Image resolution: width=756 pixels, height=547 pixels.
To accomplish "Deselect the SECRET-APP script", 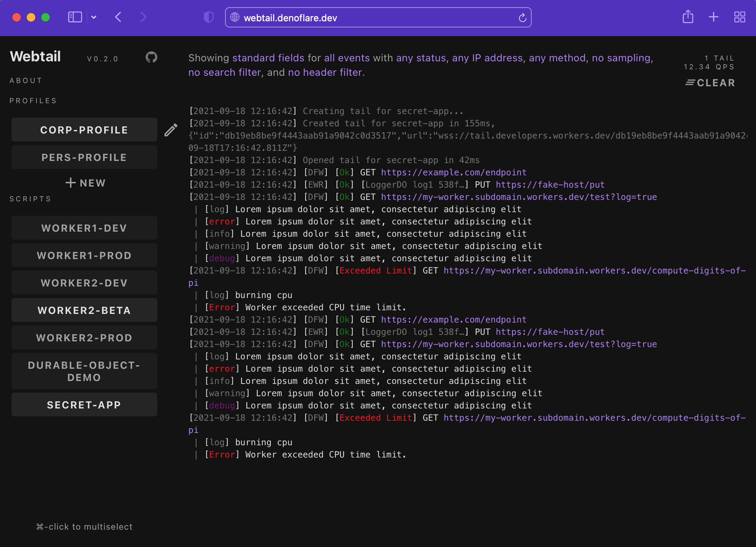I will point(84,404).
